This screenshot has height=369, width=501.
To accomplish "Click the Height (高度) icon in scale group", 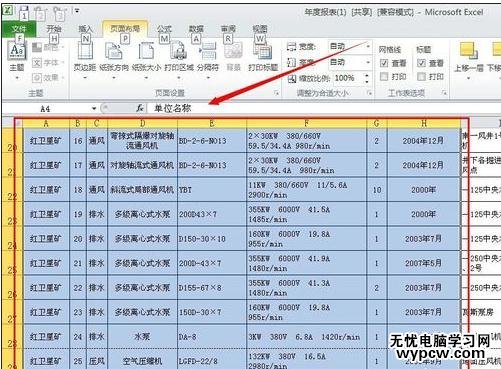I will point(291,62).
